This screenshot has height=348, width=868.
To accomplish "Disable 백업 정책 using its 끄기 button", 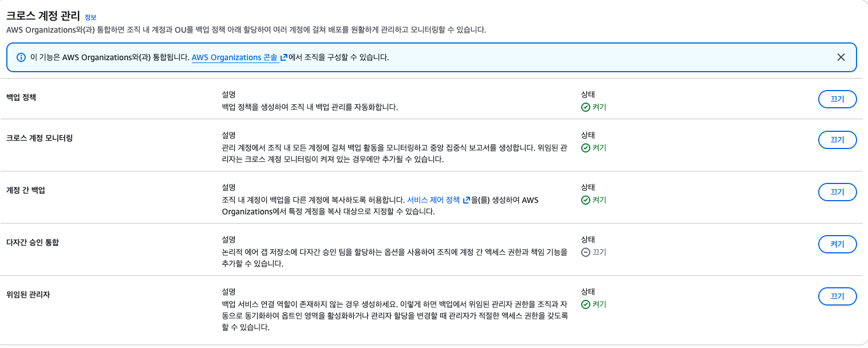I will (837, 99).
